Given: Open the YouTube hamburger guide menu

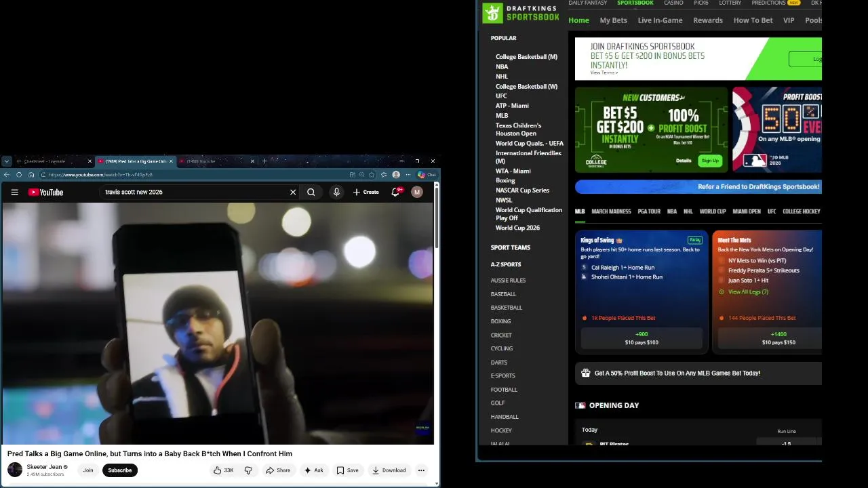Looking at the screenshot, I should pos(14,192).
